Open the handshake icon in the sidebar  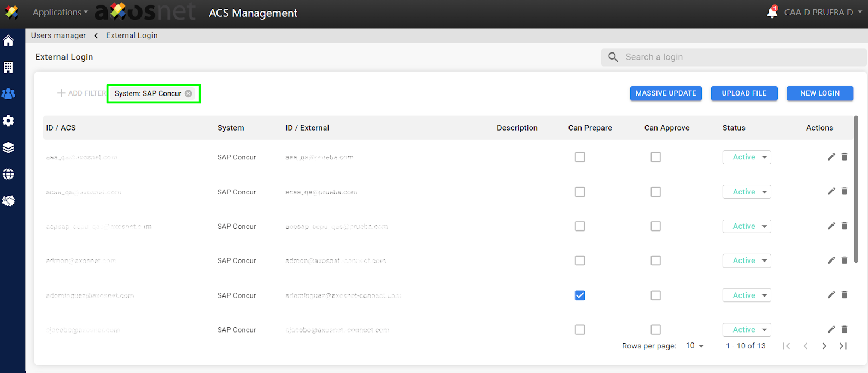click(x=8, y=201)
